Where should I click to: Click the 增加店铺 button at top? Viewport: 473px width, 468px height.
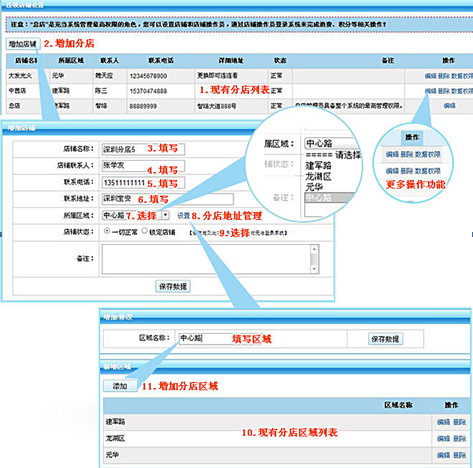23,44
